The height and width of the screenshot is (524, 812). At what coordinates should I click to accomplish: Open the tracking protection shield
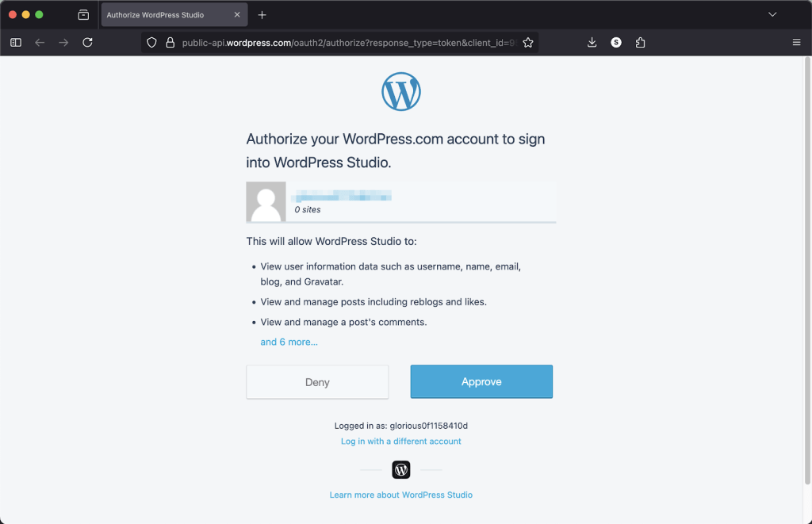151,42
